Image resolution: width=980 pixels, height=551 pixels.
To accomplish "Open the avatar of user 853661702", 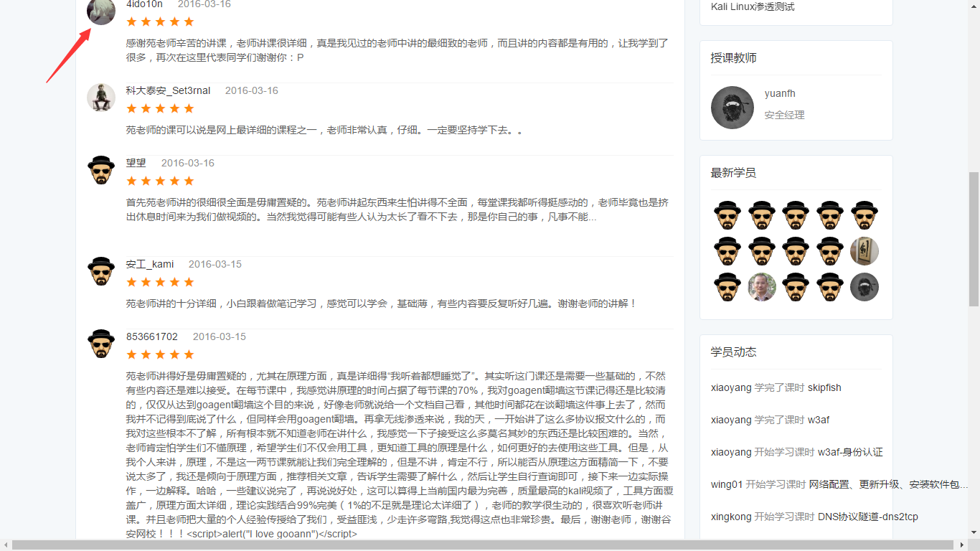I will pyautogui.click(x=101, y=344).
